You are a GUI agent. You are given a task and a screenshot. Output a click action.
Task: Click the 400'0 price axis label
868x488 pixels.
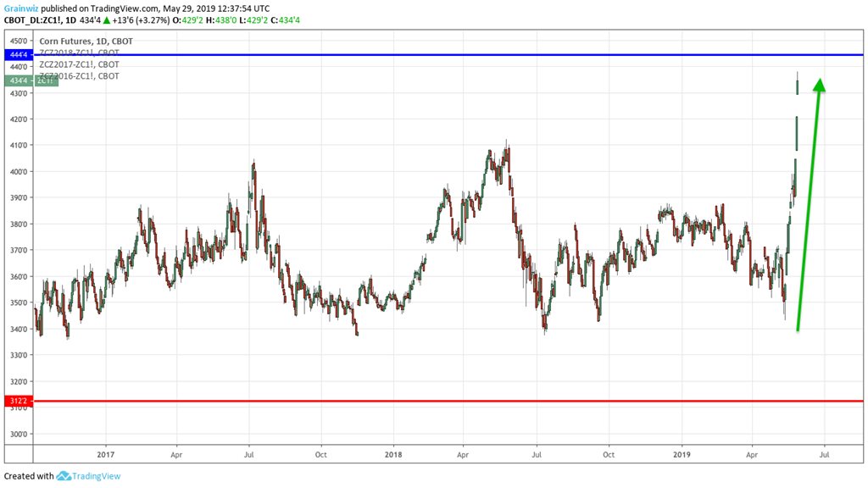18,171
